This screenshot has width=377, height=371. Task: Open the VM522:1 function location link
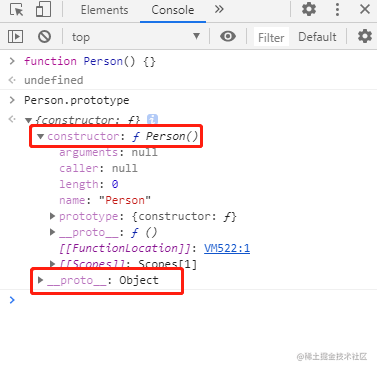point(227,248)
